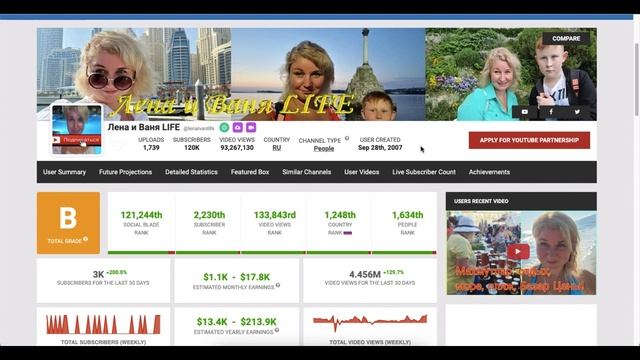The image size is (640, 360).
Task: Click the heart favorite icon near Uploads
Action: click(118, 144)
